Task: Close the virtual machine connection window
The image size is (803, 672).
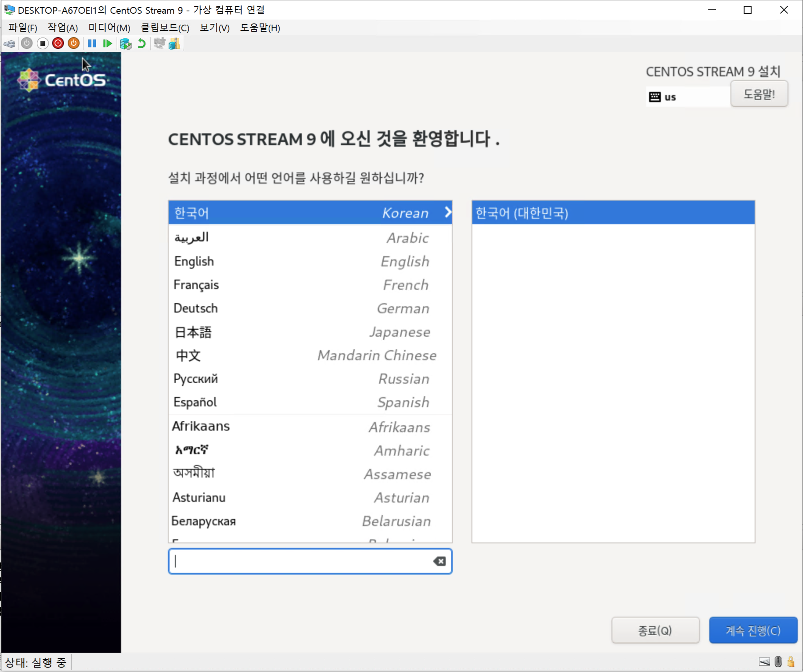Action: point(783,10)
